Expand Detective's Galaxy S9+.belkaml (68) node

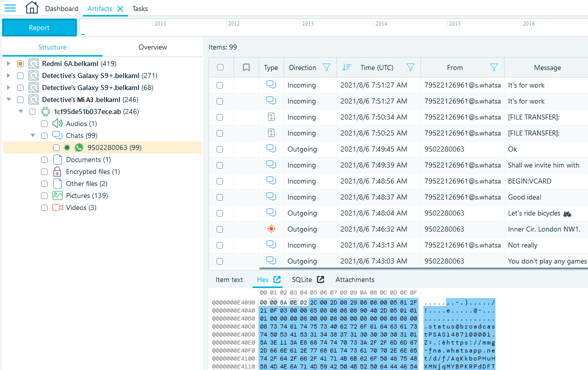[8, 87]
